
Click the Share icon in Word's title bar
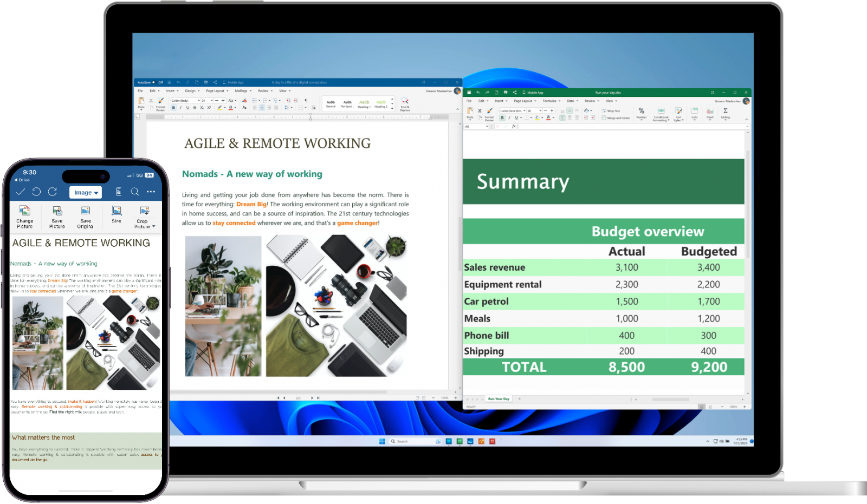216,82
